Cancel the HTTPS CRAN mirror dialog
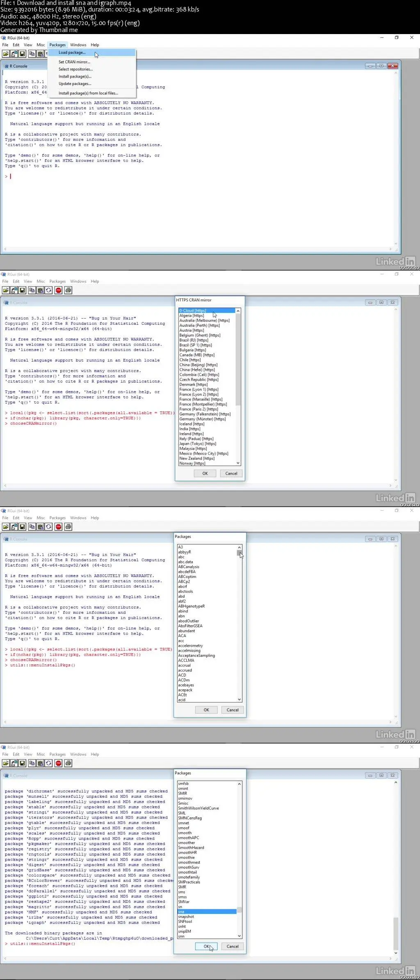Viewport: 420px width, 980px height. [x=231, y=473]
